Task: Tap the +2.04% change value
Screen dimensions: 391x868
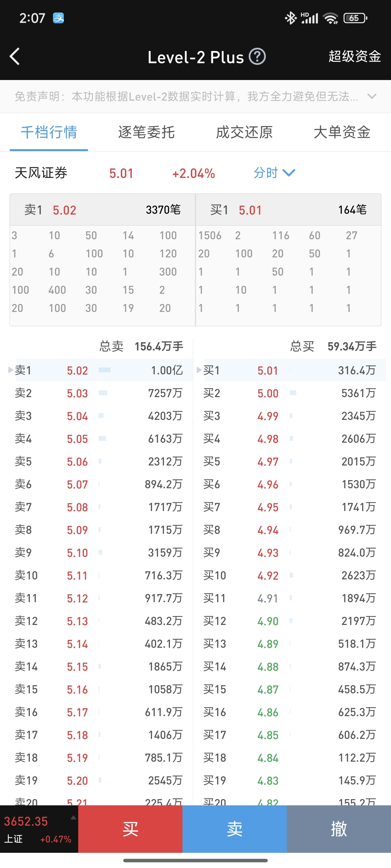Action: pyautogui.click(x=194, y=174)
